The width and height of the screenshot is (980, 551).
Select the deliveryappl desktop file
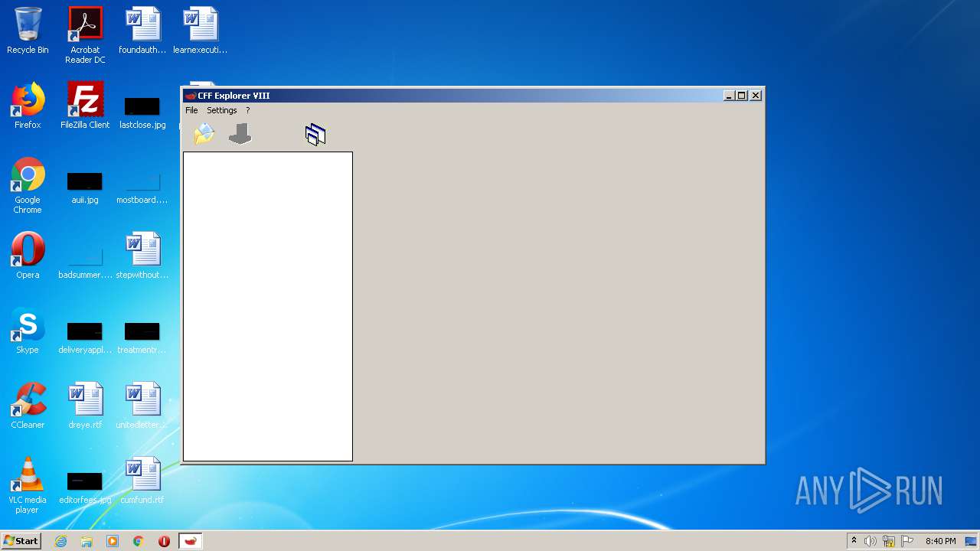[x=85, y=337]
